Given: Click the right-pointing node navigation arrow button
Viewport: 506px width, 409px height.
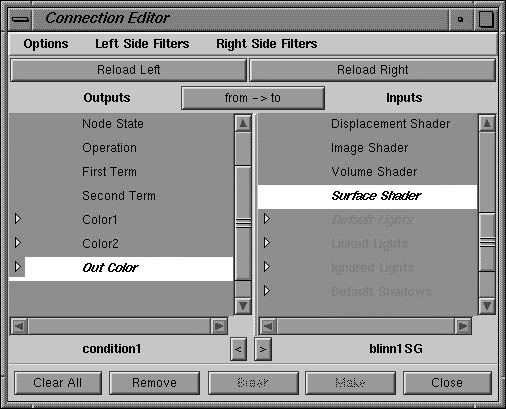Looking at the screenshot, I should click(263, 349).
